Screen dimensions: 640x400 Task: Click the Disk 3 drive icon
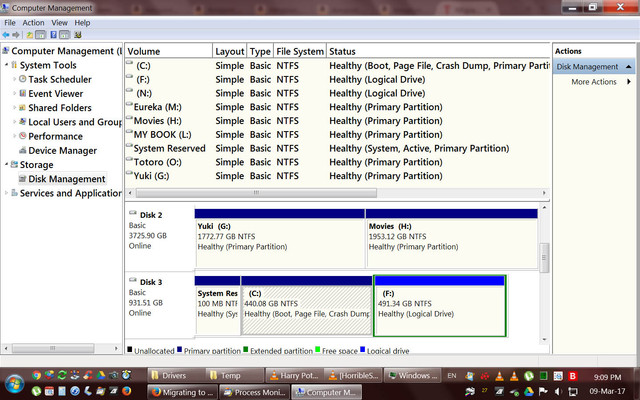tap(133, 280)
